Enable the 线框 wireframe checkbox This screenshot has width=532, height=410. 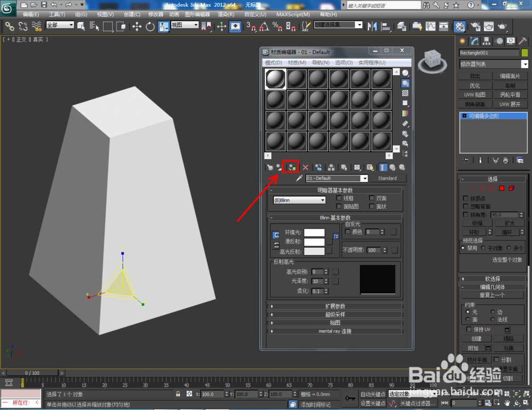(x=339, y=199)
